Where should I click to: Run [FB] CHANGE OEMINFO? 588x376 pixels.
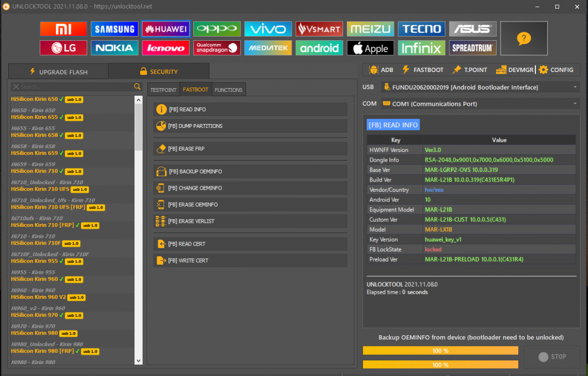coord(250,188)
